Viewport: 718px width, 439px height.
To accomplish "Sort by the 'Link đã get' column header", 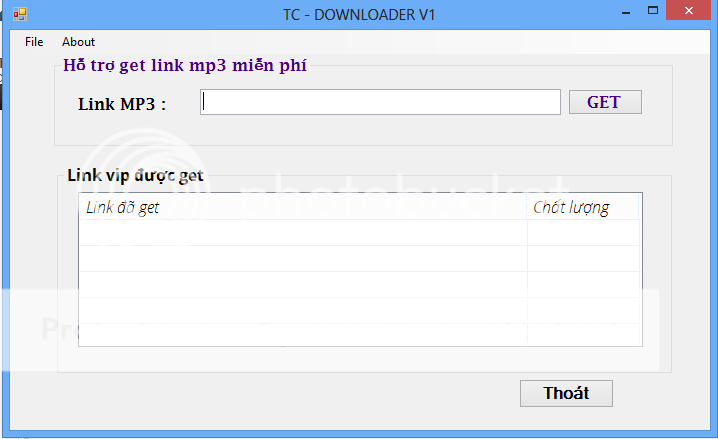I will (303, 207).
